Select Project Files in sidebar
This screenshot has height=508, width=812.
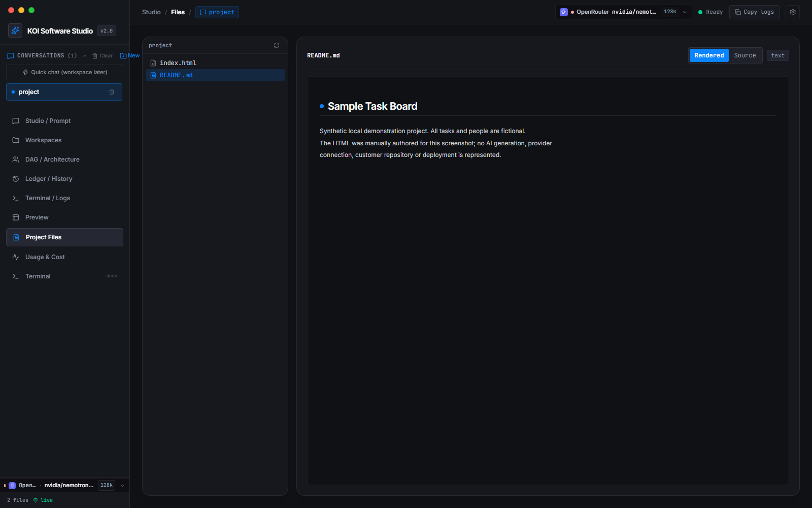point(64,237)
